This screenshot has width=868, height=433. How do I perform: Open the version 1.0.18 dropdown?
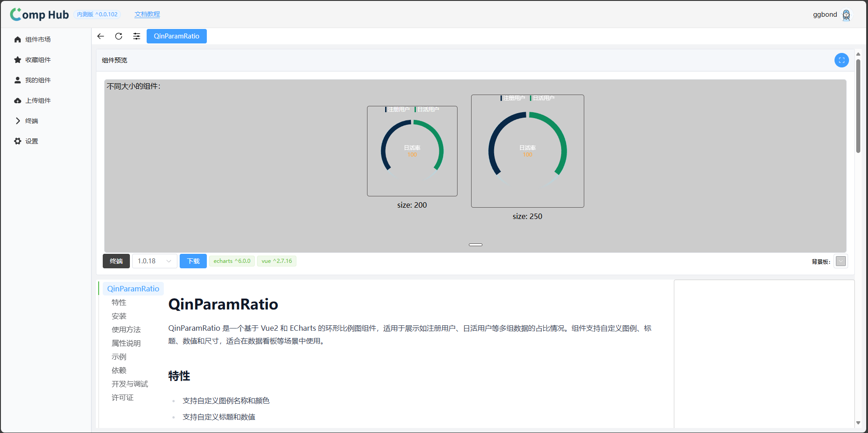coord(154,261)
